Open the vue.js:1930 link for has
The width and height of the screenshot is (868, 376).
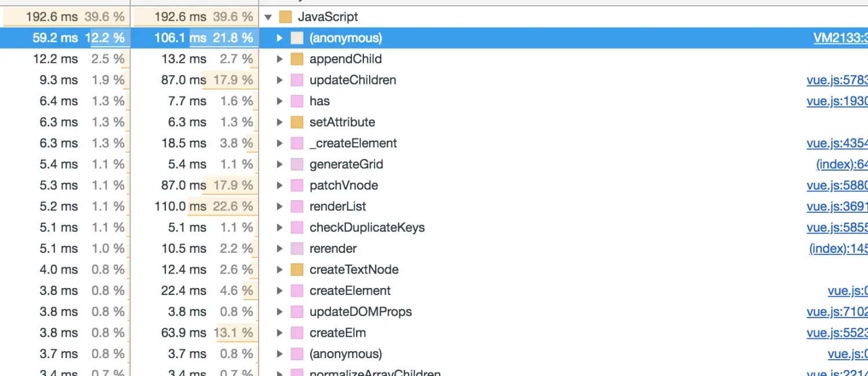click(837, 101)
